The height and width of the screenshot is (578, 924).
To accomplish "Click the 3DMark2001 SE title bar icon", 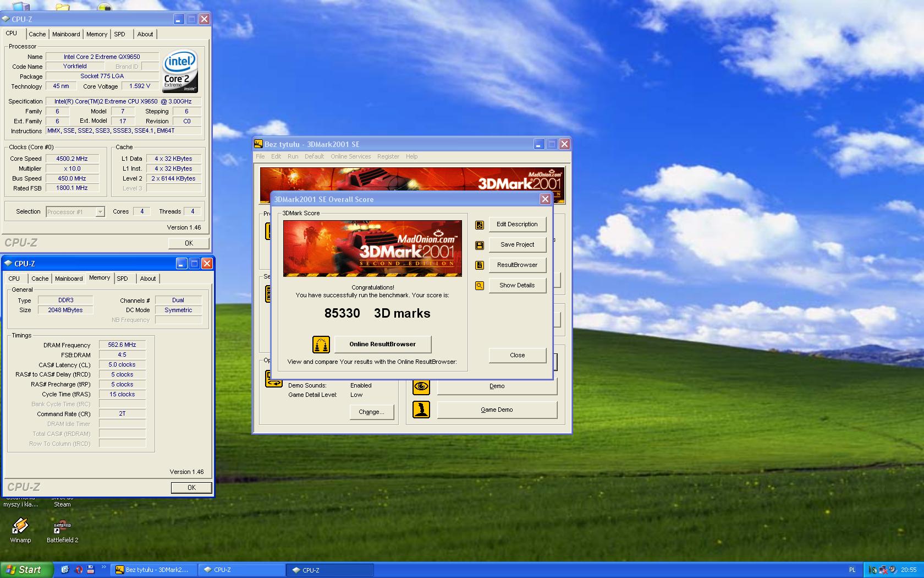I will [x=258, y=144].
